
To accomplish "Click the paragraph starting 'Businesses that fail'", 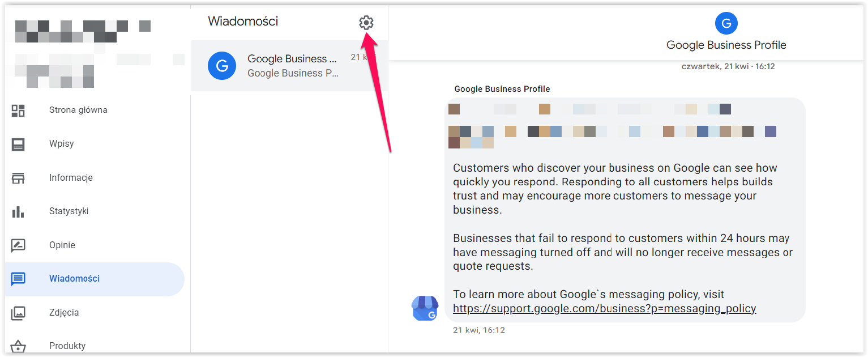I will 623,252.
